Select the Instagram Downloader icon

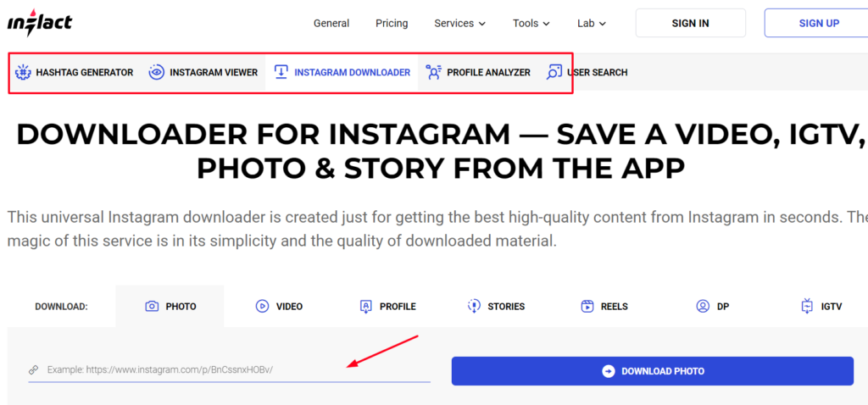click(x=281, y=73)
